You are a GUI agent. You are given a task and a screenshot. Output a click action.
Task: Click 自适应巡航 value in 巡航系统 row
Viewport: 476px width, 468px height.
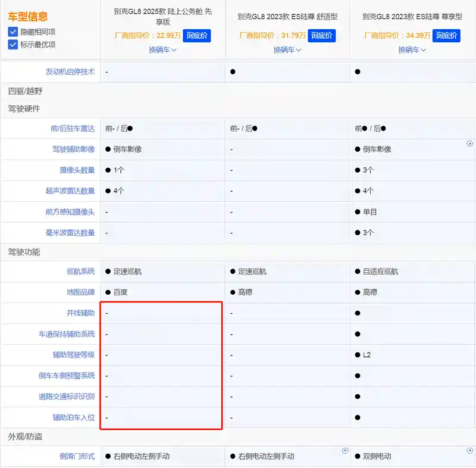pyautogui.click(x=380, y=272)
